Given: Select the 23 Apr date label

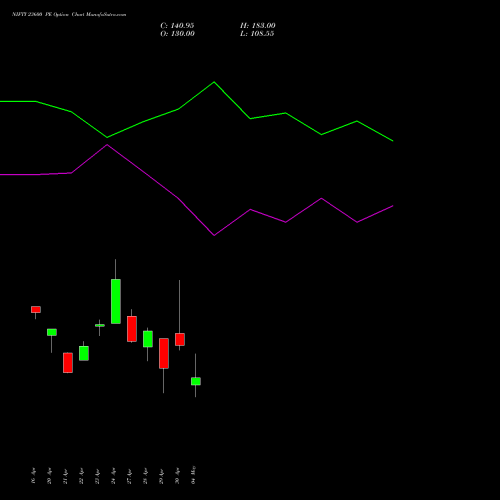Looking at the screenshot, I should (x=97, y=476).
